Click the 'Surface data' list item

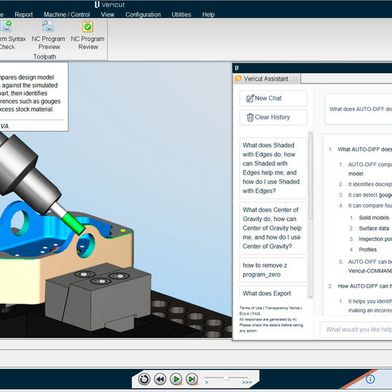pos(374,228)
